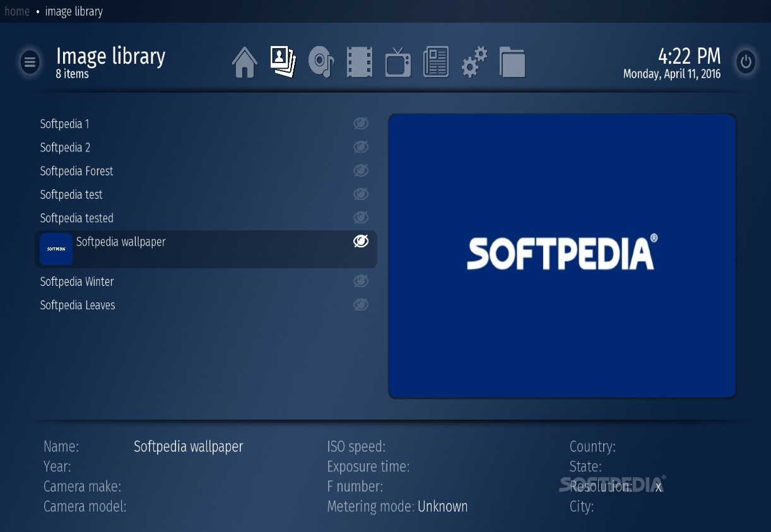Click the Exposure time label
This screenshot has width=771, height=532.
pyautogui.click(x=368, y=467)
